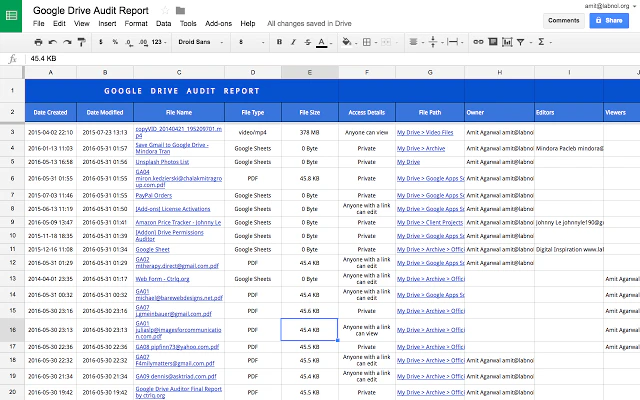Open the Google Sheet file link
This screenshot has width=640, height=400.
pos(153,249)
